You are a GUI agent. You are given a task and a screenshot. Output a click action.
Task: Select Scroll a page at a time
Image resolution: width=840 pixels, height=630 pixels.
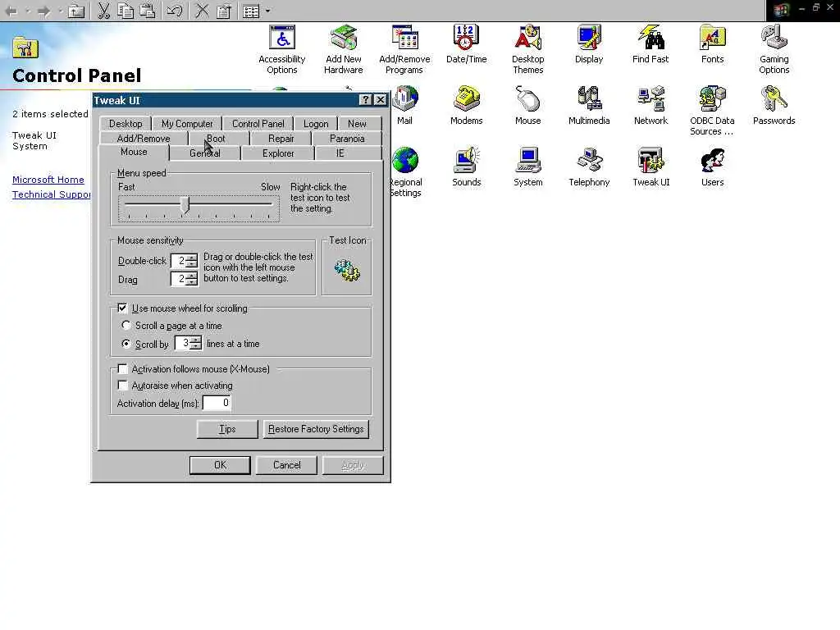pos(126,325)
